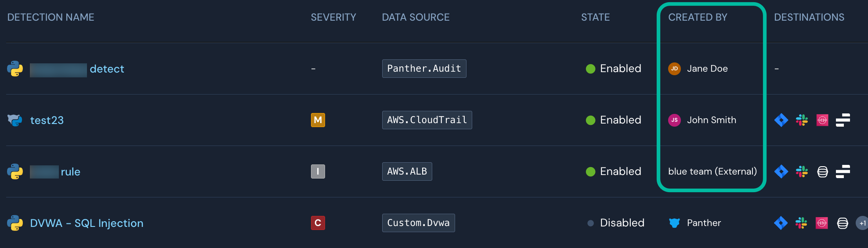Click the orange Medium severity badge
This screenshot has width=868, height=248.
318,120
